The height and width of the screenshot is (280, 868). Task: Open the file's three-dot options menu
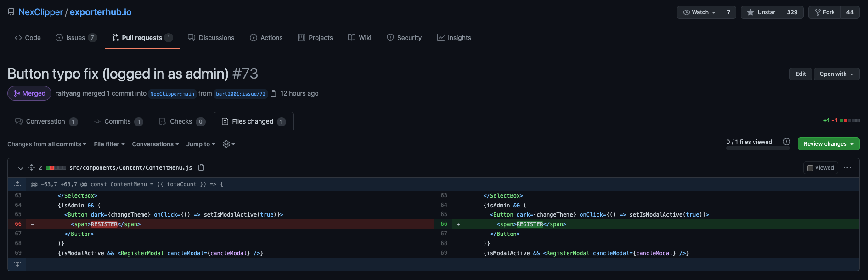(x=848, y=168)
